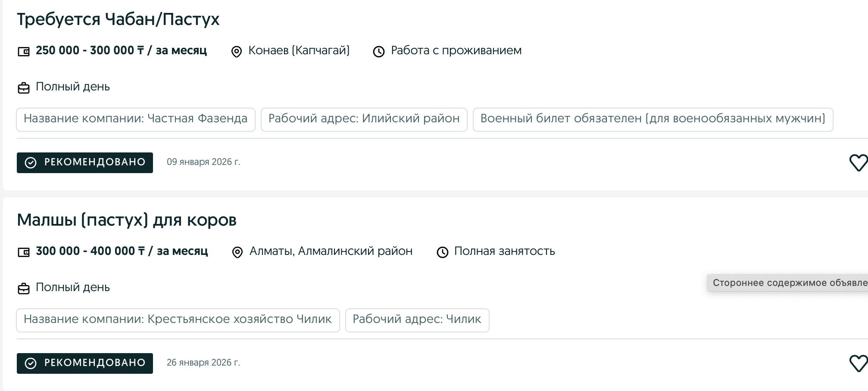The height and width of the screenshot is (391, 868).
Task: Favorite the Чабан/Пастух listing with heart icon
Action: point(858,163)
